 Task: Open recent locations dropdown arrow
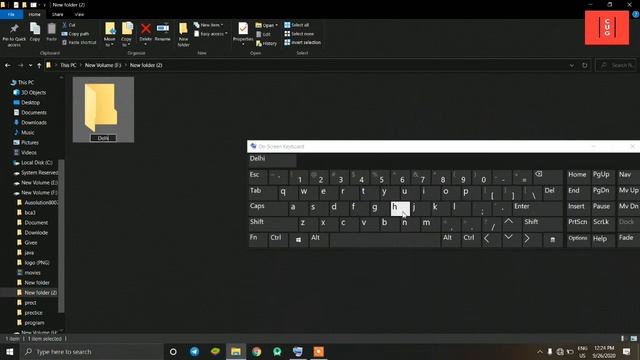(30, 65)
